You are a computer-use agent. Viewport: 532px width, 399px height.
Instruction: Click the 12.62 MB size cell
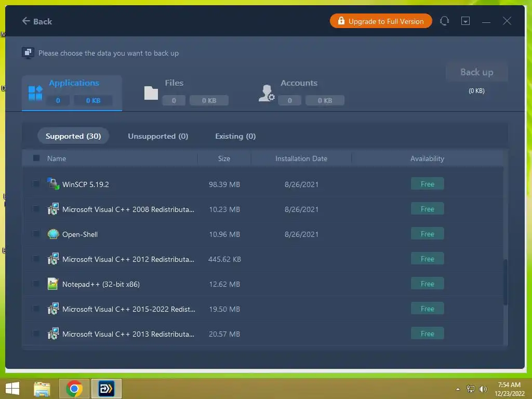coord(224,284)
